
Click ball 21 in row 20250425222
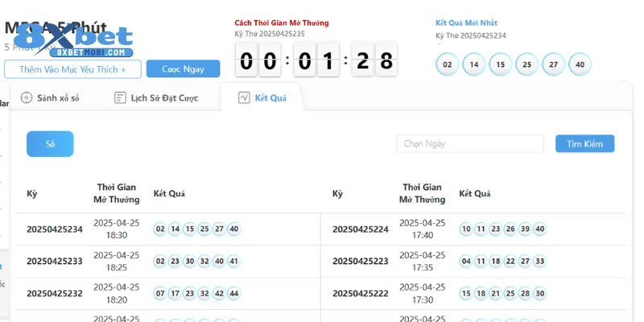(495, 294)
